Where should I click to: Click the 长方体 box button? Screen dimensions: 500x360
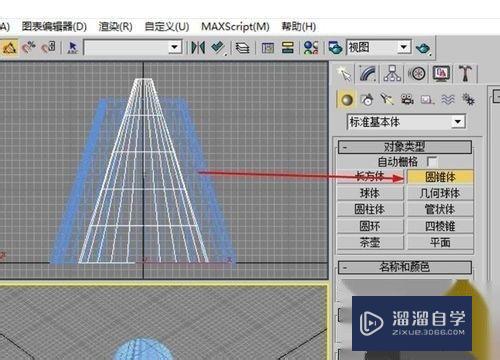(x=370, y=176)
